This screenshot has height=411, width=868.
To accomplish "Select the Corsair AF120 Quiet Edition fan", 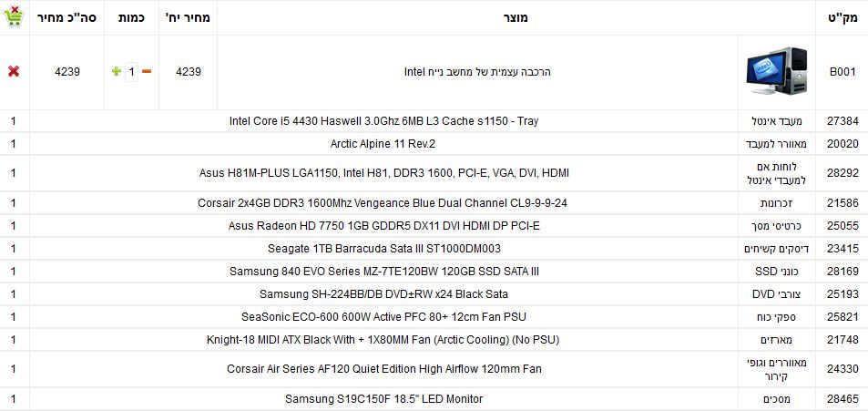I will [383, 369].
